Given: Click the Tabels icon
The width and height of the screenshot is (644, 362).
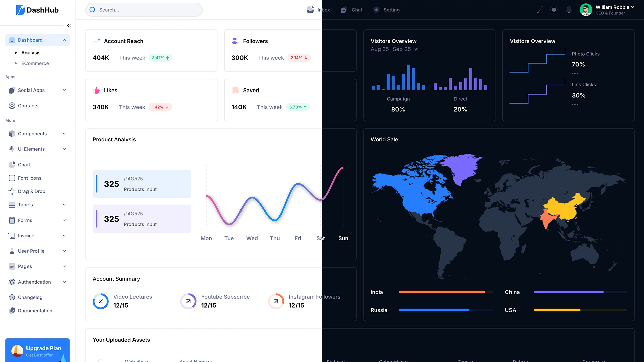Looking at the screenshot, I should (x=12, y=205).
